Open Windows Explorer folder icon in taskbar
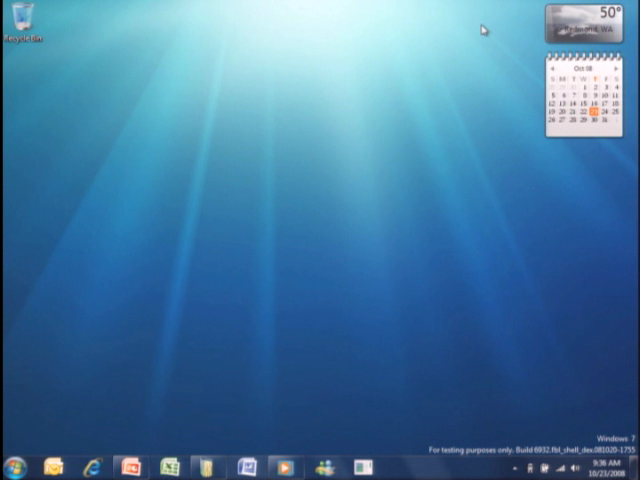Image resolution: width=640 pixels, height=480 pixels. [x=207, y=467]
